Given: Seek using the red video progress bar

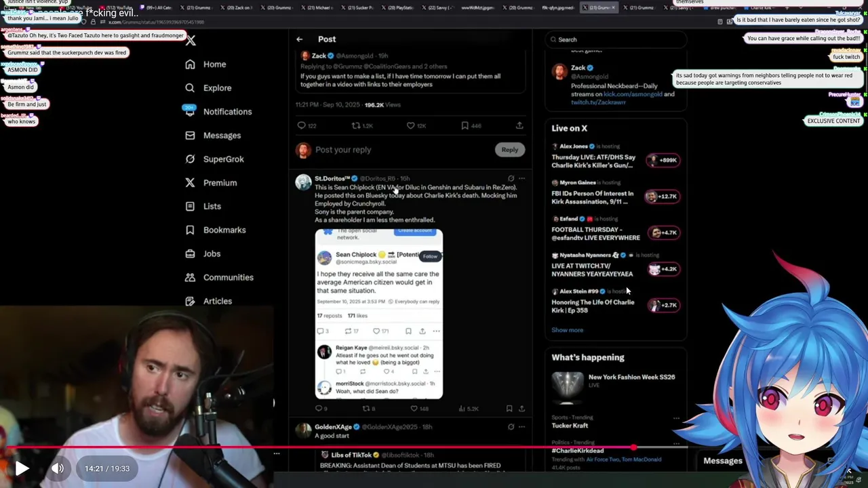Looking at the screenshot, I should click(434, 448).
